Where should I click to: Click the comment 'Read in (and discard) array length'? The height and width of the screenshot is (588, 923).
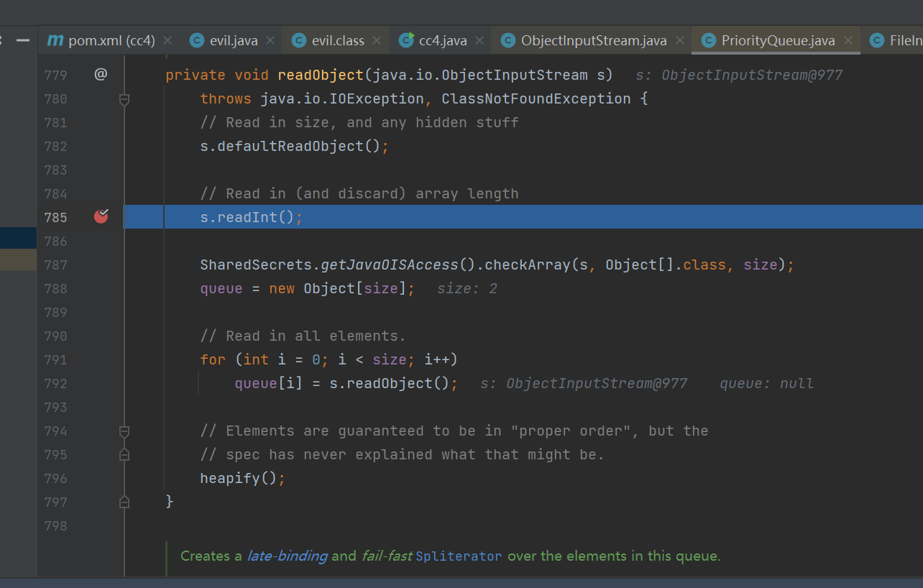359,193
